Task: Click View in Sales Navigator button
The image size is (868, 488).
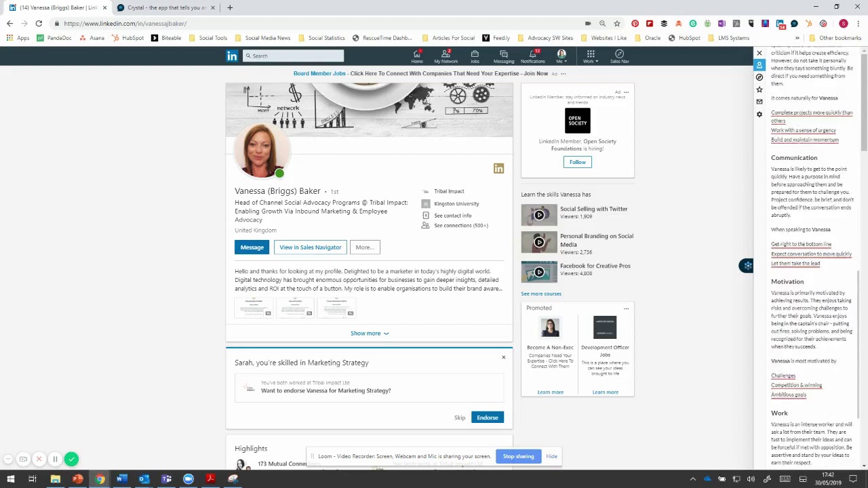Action: tap(311, 247)
